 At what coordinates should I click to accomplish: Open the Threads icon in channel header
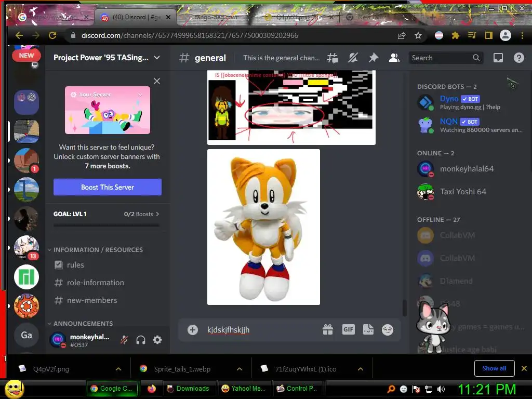(332, 58)
